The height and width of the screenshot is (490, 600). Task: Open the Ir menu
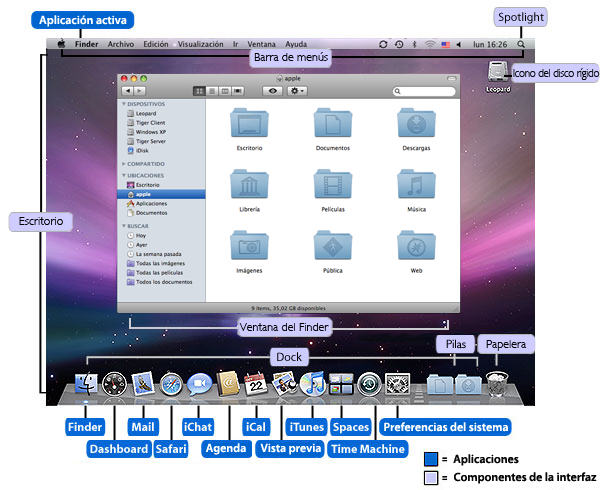[x=235, y=44]
